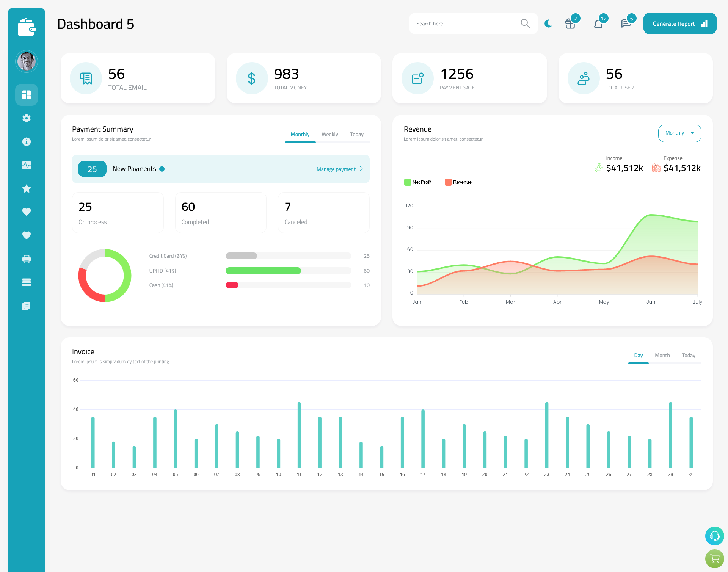
Task: Click the printer sidebar icon
Action: 26,259
